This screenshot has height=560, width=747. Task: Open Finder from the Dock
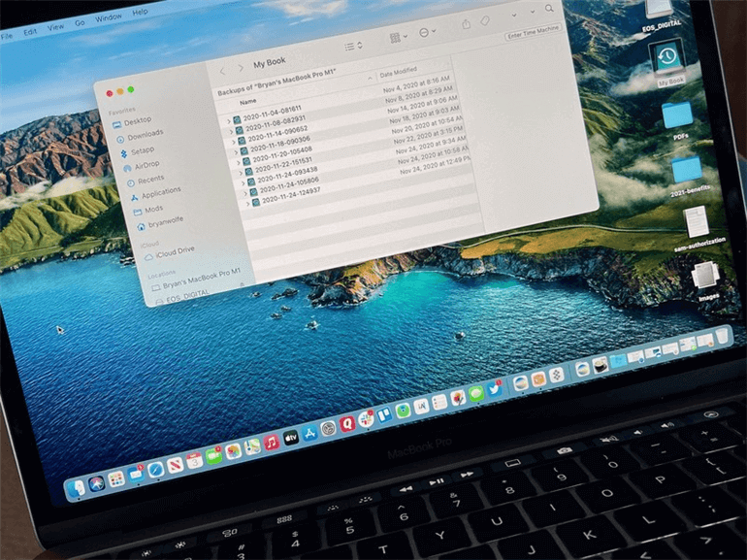[77, 488]
